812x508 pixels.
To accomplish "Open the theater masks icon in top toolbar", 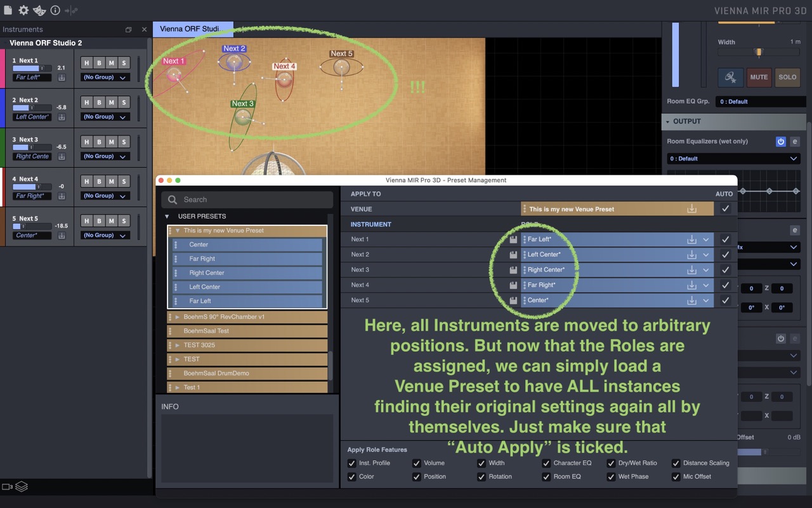I will [39, 10].
